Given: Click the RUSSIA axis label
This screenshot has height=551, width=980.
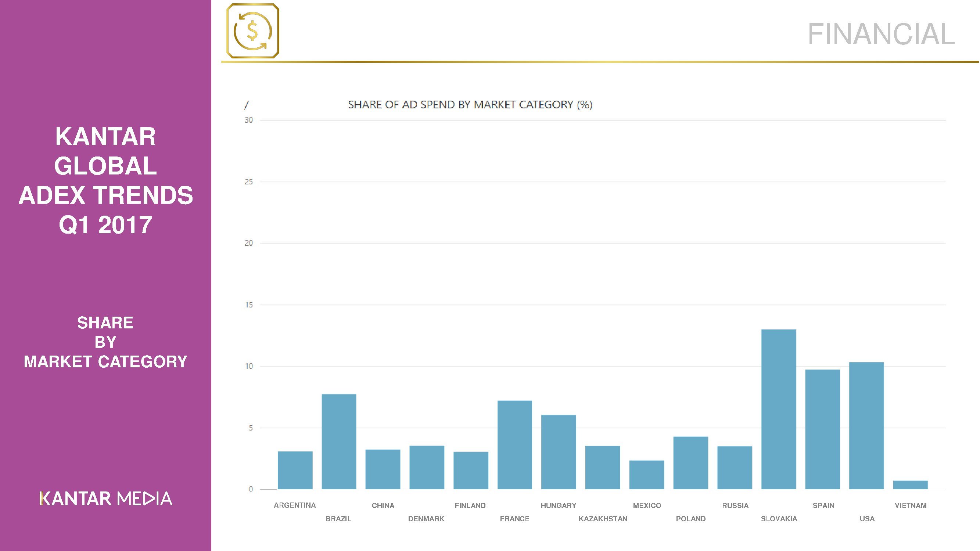Looking at the screenshot, I should tap(735, 505).
